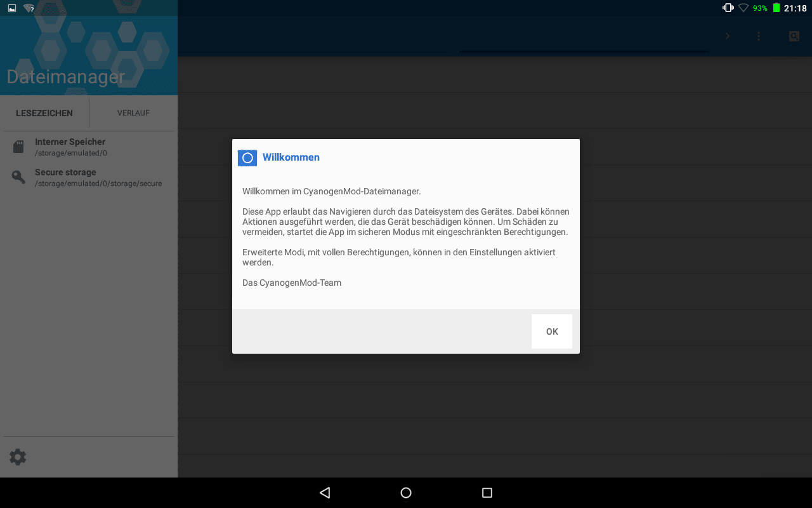Image resolution: width=812 pixels, height=508 pixels.
Task: Click the Dateimanager header title
Action: [x=66, y=77]
